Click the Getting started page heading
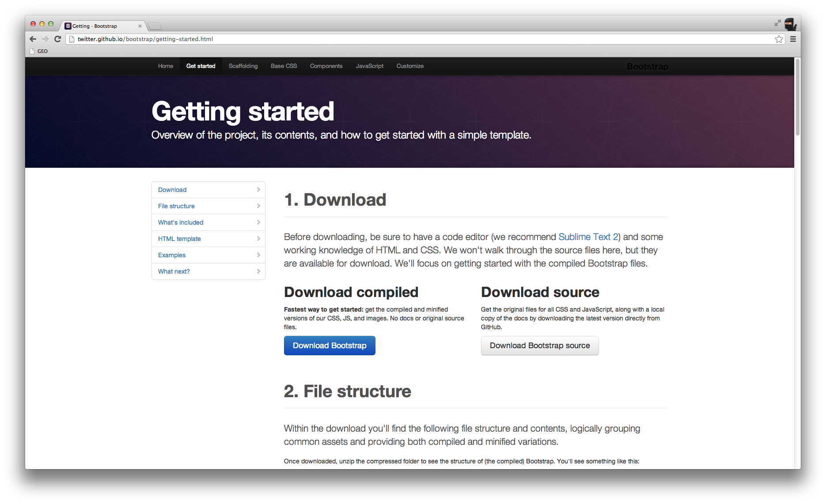 click(x=243, y=111)
